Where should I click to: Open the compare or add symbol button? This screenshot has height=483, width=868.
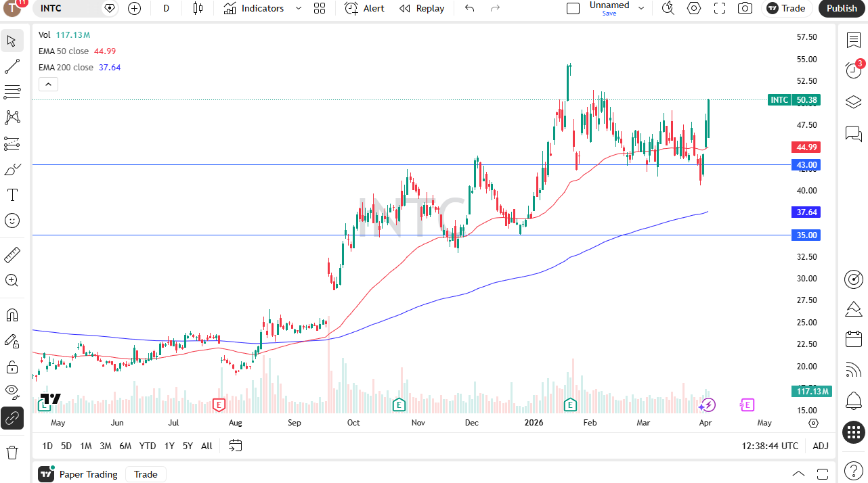(x=134, y=8)
